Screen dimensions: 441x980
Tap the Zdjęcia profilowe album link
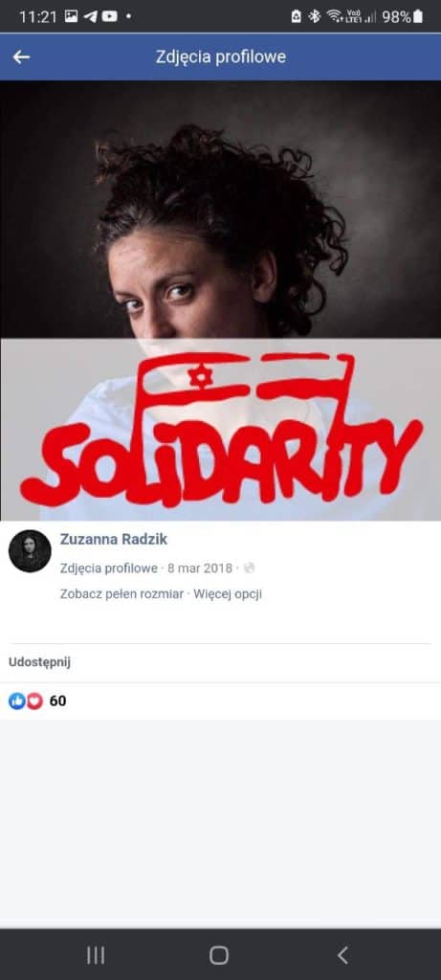109,568
